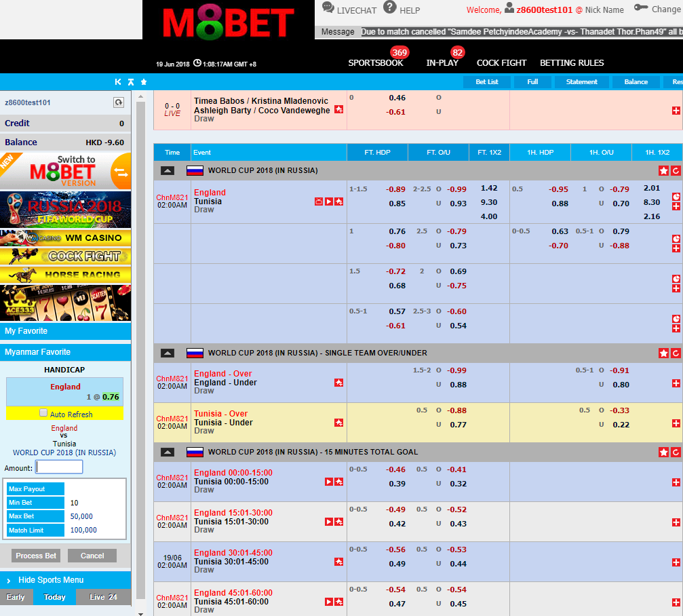This screenshot has width=683, height=616.
Task: Add England vs Tunisia match to favorites
Action: pyautogui.click(x=339, y=201)
